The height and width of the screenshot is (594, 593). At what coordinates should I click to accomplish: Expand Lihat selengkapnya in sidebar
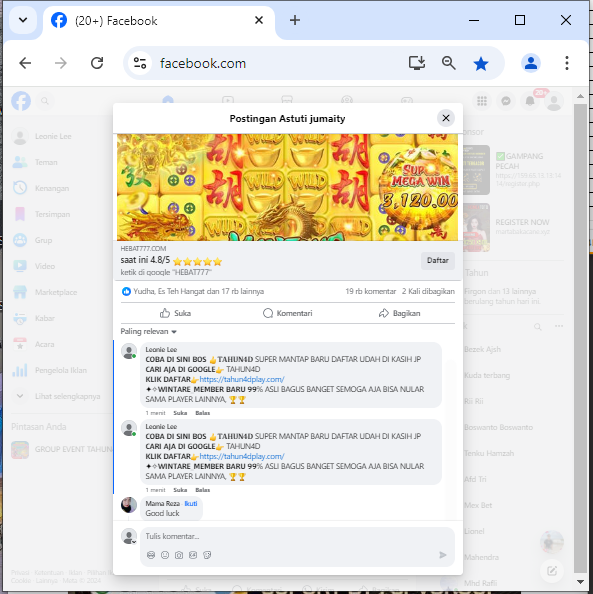67,396
